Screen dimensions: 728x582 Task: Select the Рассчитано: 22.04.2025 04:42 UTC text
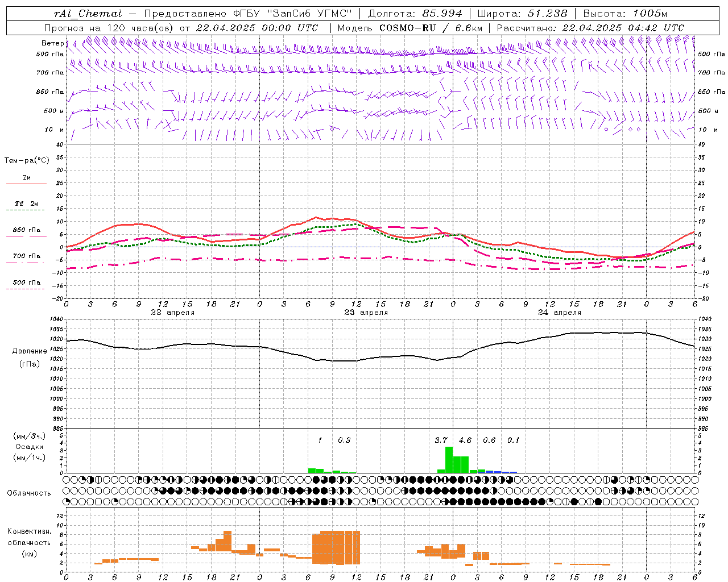[590, 28]
